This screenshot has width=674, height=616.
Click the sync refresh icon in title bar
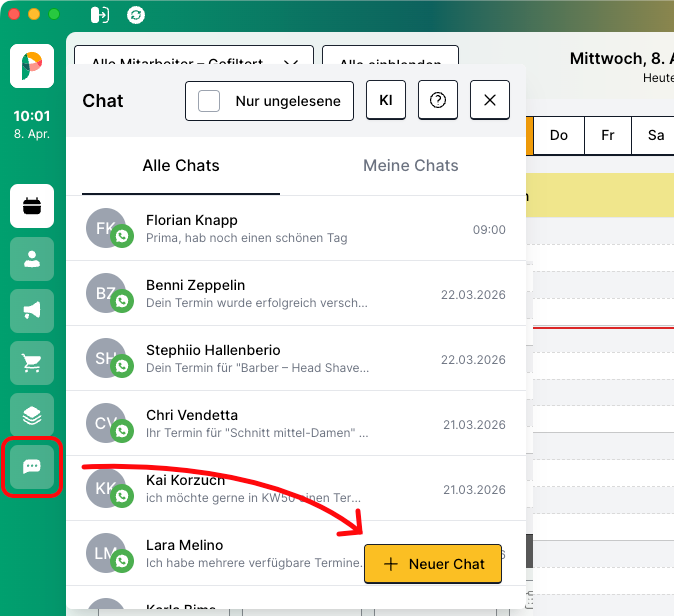(x=135, y=15)
